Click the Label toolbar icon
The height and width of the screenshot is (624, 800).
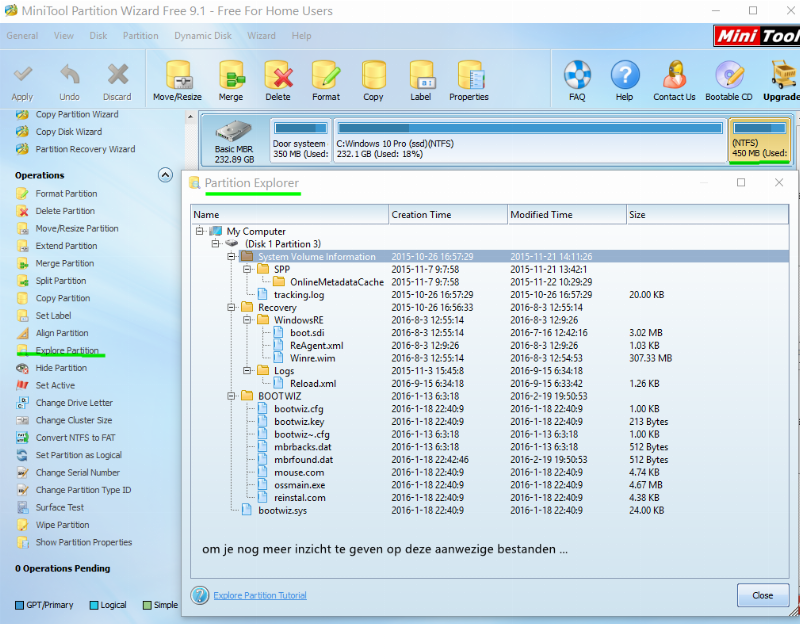(421, 75)
